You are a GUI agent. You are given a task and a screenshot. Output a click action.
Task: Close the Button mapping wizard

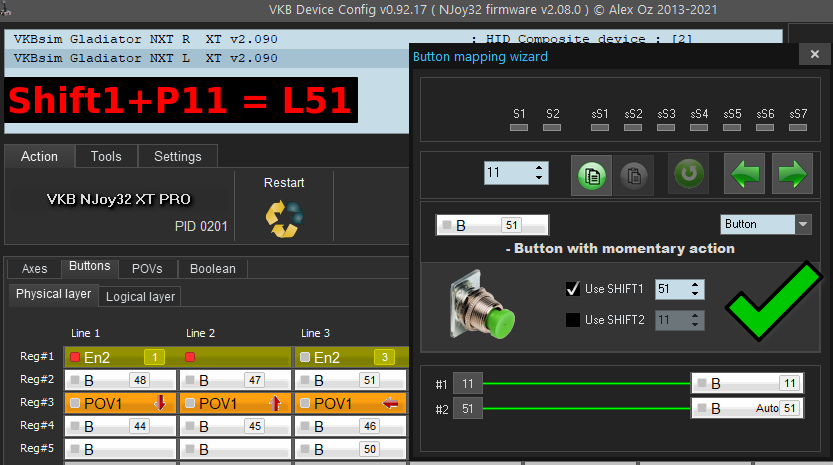[814, 54]
